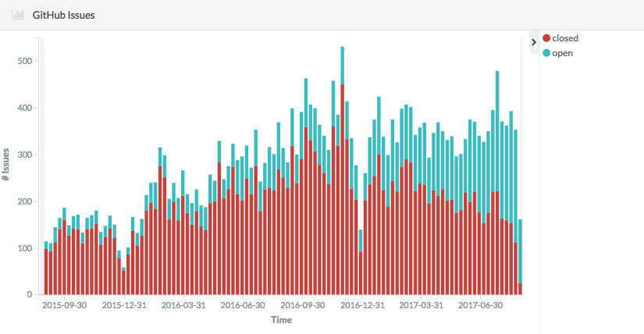Click the Time x-axis title
The width and height of the screenshot is (644, 334).
(x=281, y=320)
